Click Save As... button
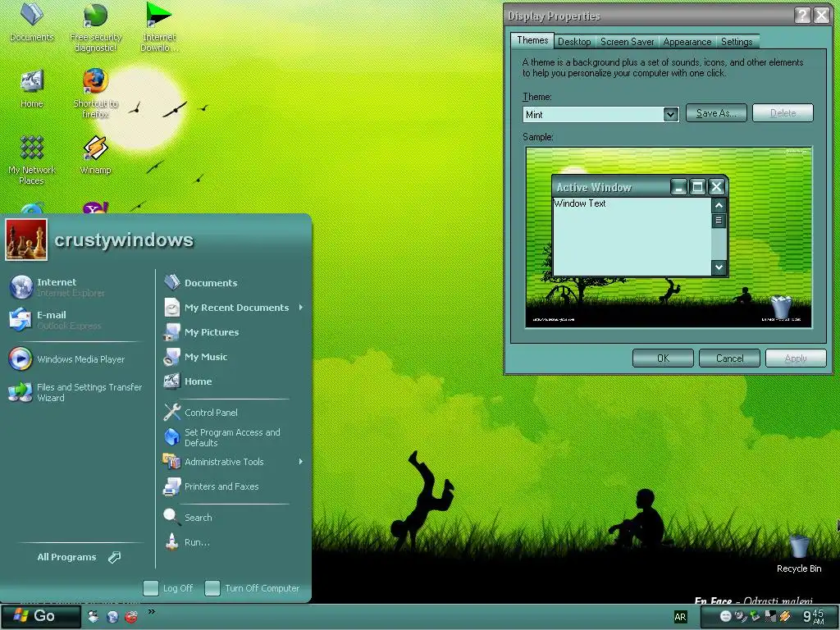840x630 pixels. tap(716, 113)
